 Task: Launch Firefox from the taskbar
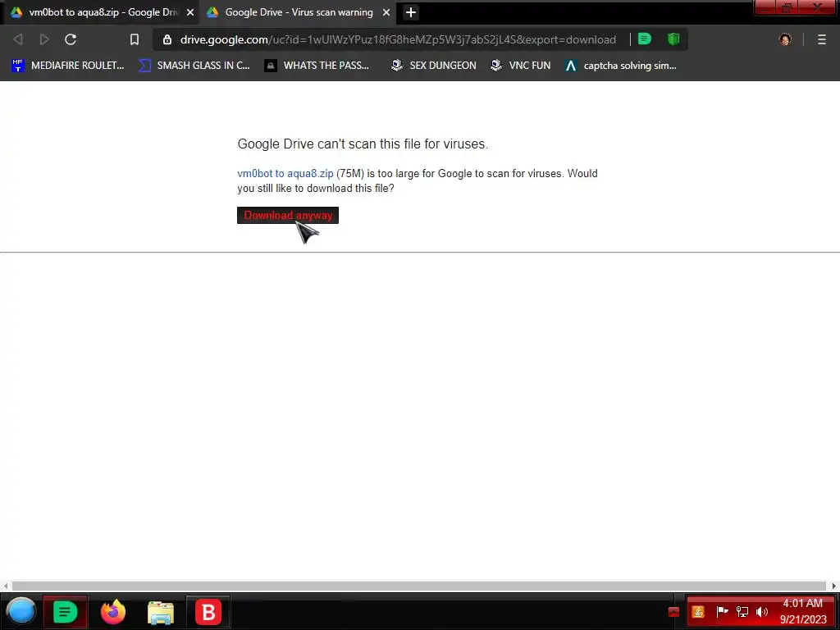(113, 612)
